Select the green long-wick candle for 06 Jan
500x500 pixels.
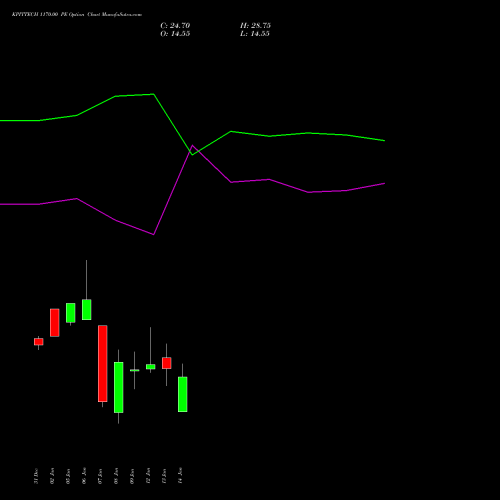(x=87, y=310)
